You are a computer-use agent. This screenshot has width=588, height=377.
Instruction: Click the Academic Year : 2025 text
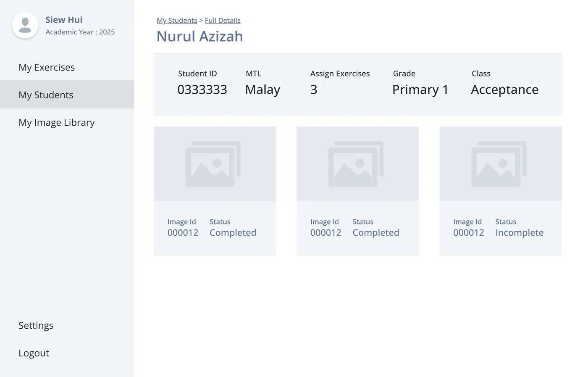pos(80,32)
